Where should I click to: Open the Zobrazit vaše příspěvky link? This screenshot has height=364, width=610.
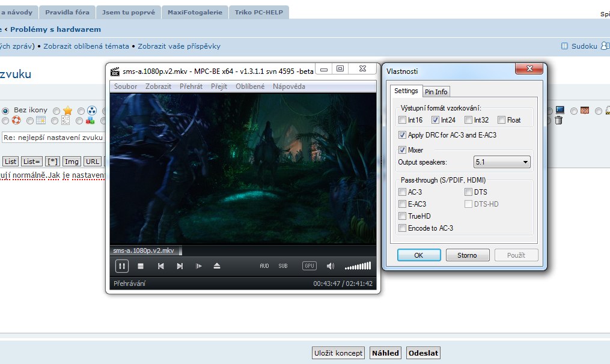pos(179,46)
